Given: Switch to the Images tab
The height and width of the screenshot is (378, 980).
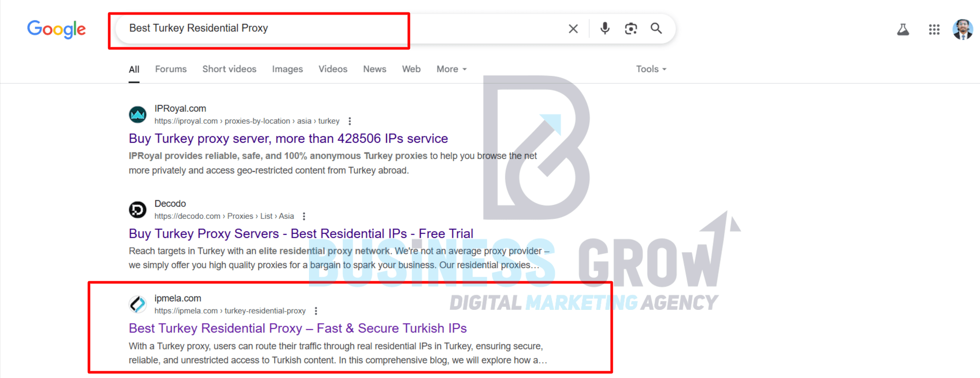Looking at the screenshot, I should (x=287, y=69).
